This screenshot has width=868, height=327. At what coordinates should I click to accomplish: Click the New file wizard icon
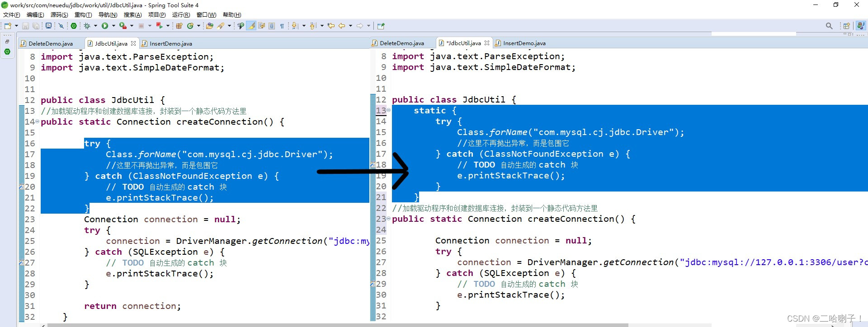(8, 26)
